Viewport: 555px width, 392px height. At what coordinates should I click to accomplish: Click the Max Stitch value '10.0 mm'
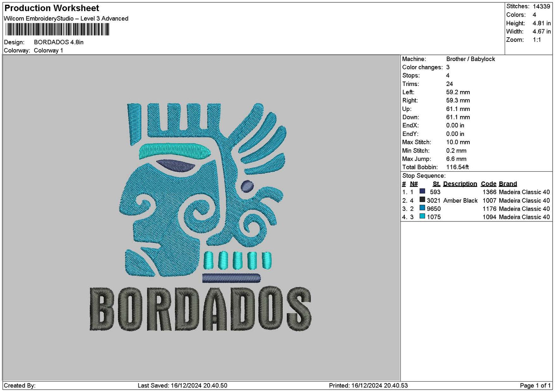point(458,142)
